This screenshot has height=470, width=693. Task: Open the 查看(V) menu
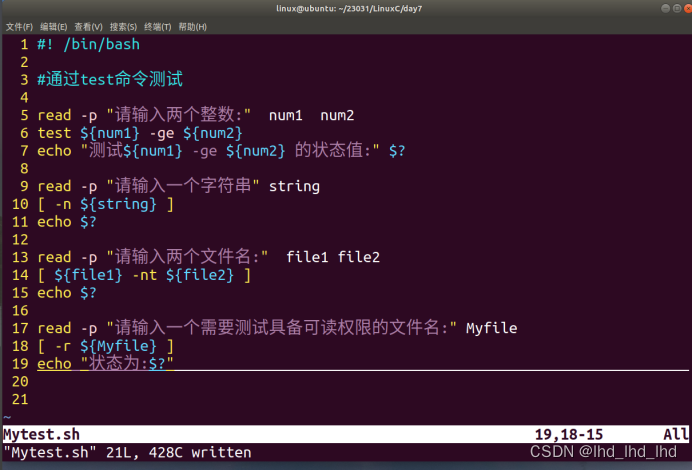click(x=88, y=27)
